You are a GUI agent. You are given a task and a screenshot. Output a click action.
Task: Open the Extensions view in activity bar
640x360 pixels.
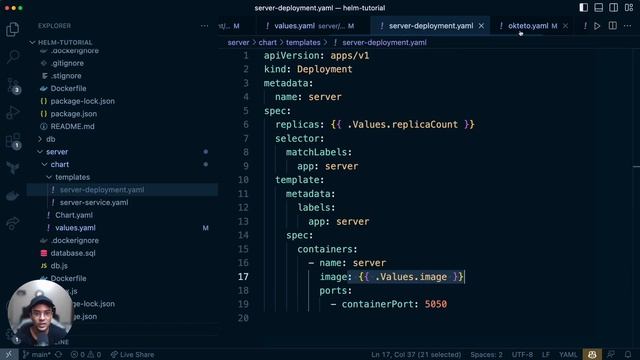point(13,141)
